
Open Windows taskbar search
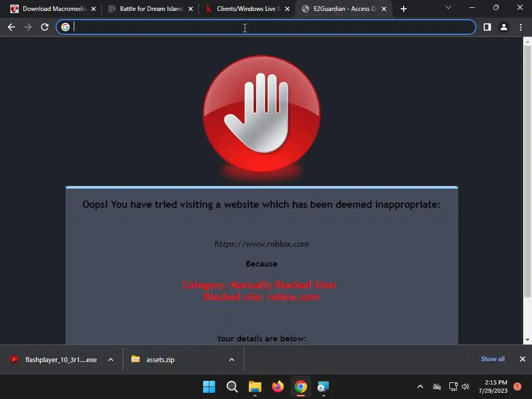(232, 387)
